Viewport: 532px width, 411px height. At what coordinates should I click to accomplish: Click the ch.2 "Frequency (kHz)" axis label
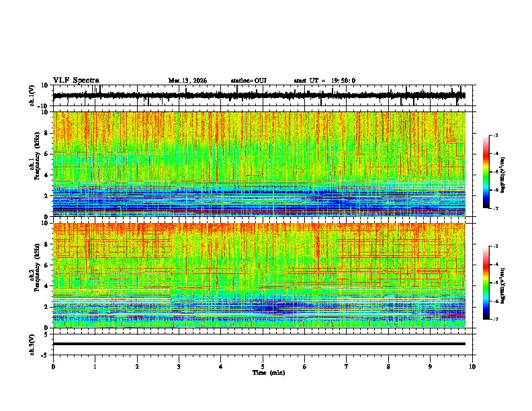click(x=37, y=267)
